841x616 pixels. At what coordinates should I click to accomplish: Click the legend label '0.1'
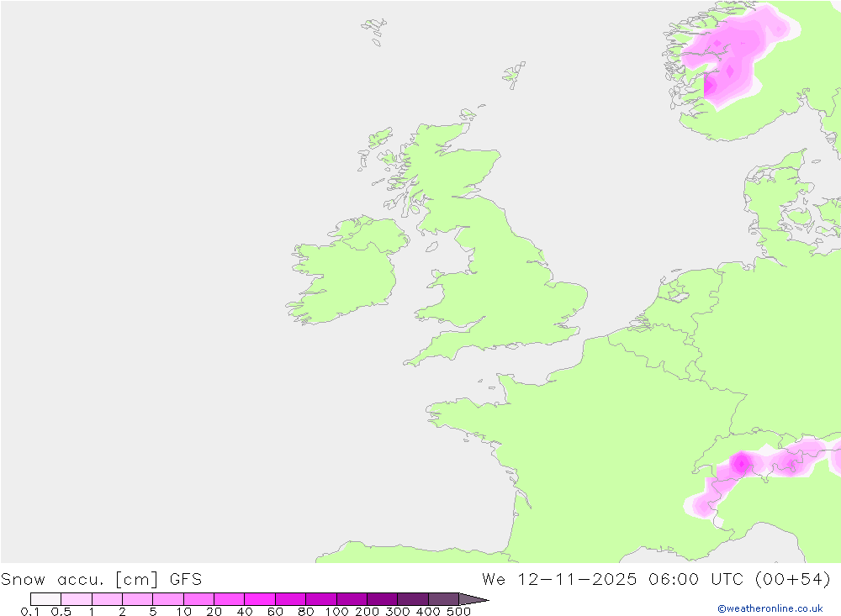[30, 612]
